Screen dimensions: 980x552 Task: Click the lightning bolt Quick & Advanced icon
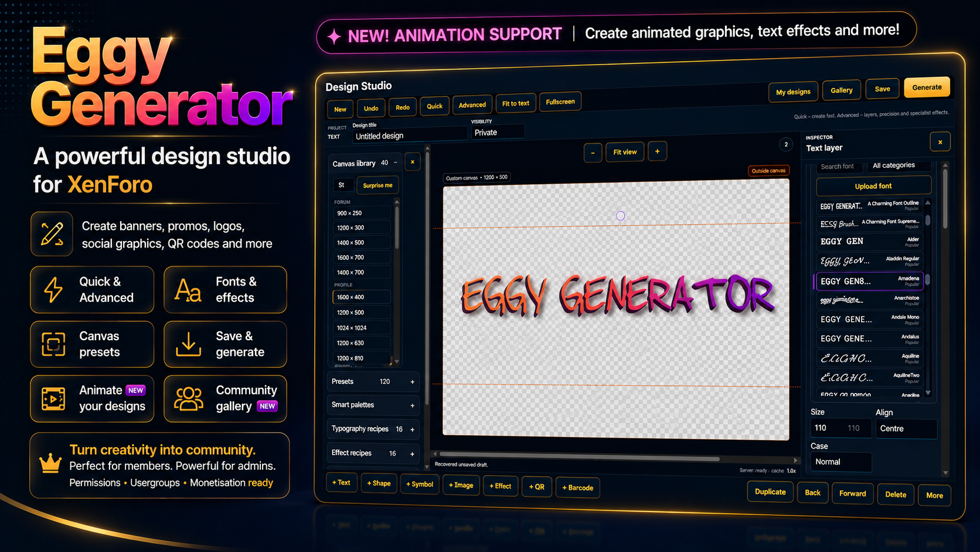pos(53,290)
